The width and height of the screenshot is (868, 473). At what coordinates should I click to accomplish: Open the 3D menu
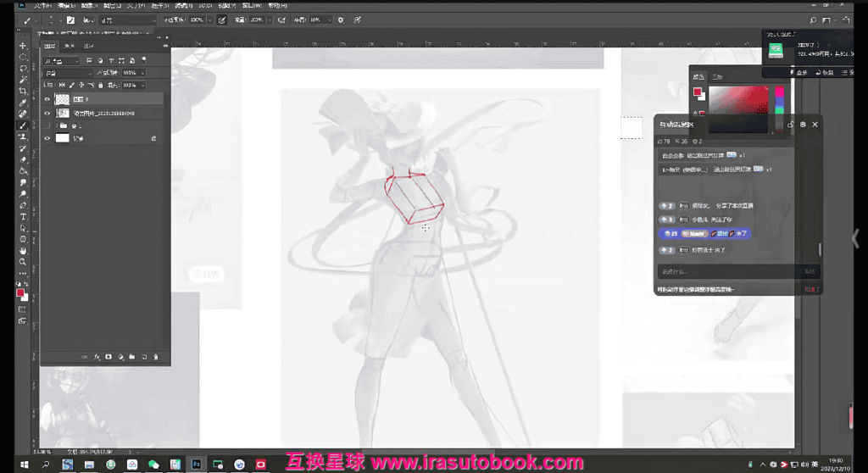pos(205,6)
